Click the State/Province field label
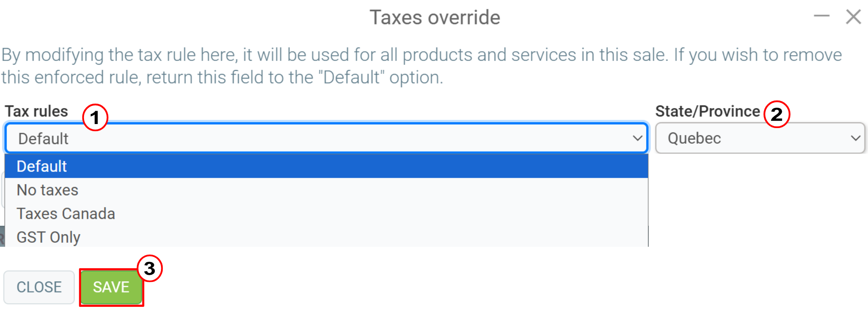This screenshot has height=309, width=868. point(707,111)
